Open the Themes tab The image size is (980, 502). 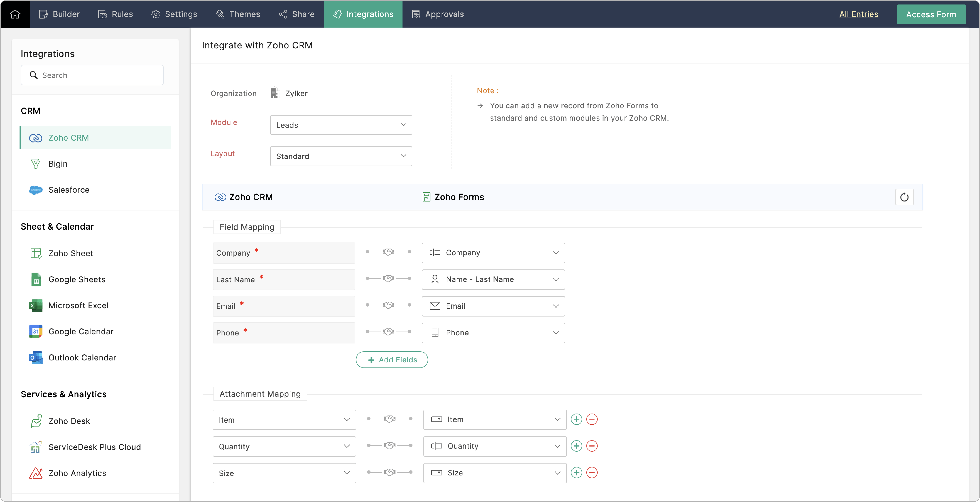238,14
